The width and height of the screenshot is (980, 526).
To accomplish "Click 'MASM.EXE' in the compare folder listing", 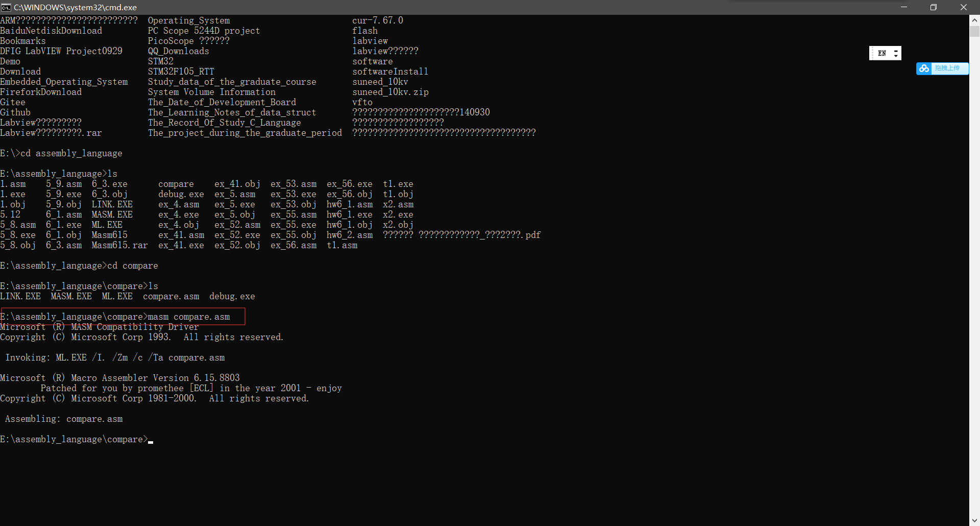I will coord(71,296).
